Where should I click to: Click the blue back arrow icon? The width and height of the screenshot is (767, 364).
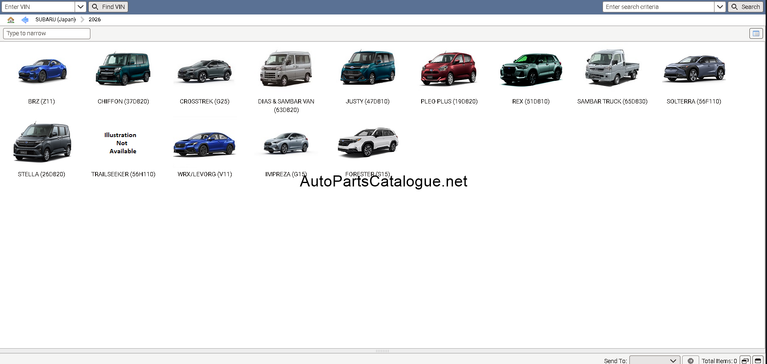(25, 20)
